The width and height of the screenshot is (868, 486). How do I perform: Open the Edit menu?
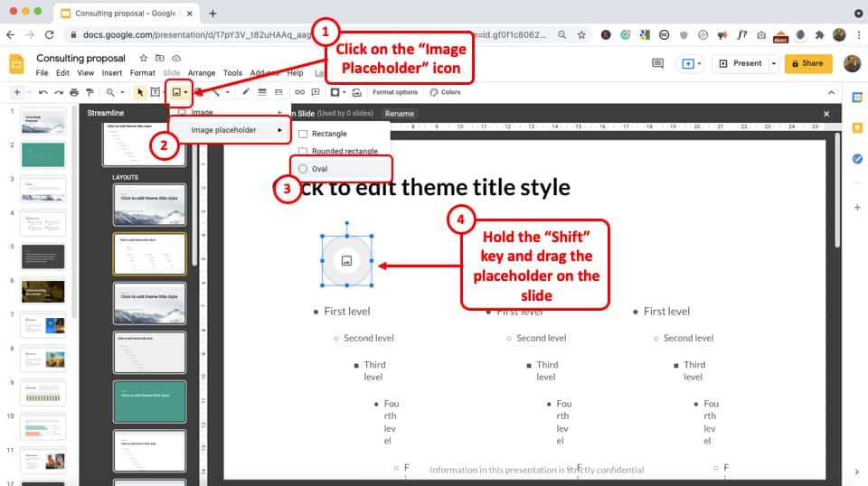(x=62, y=73)
